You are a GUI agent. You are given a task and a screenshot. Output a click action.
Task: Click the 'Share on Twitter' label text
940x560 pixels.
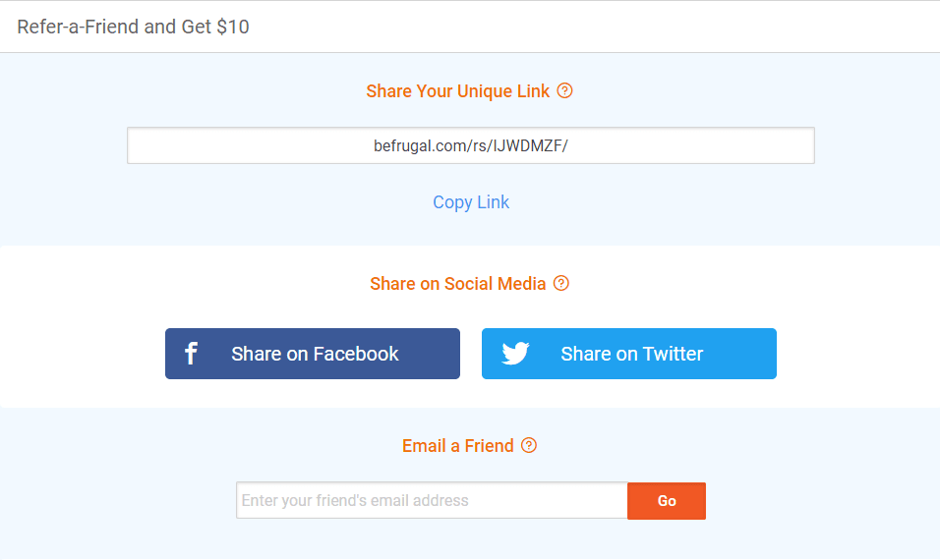631,354
